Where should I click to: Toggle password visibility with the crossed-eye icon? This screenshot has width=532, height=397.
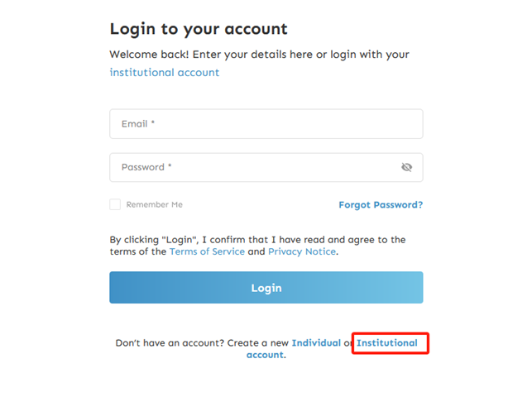point(406,167)
